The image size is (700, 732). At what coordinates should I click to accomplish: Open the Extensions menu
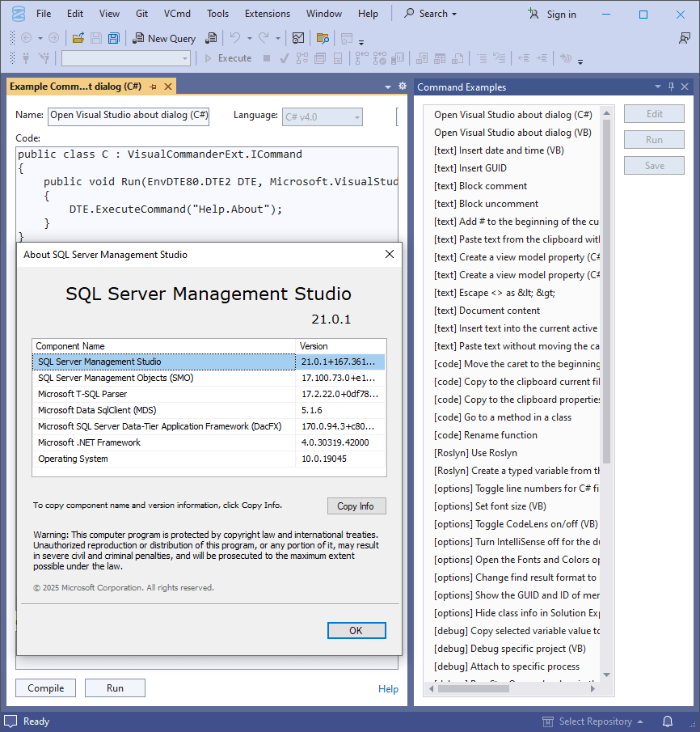267,14
